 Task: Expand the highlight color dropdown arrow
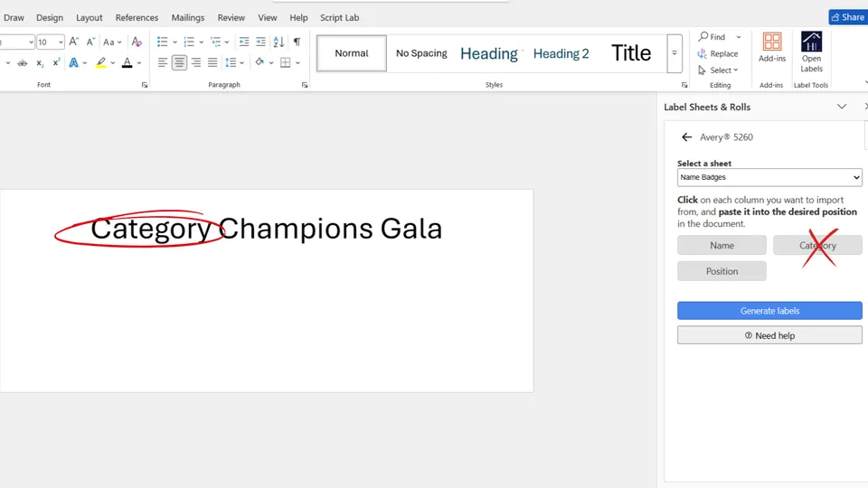click(x=113, y=63)
